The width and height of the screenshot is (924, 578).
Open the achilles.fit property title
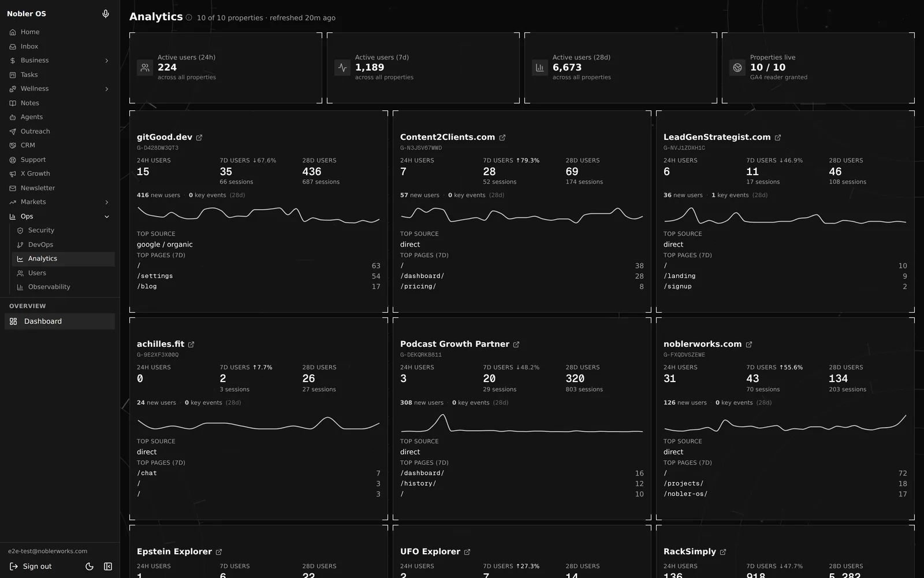(x=161, y=344)
